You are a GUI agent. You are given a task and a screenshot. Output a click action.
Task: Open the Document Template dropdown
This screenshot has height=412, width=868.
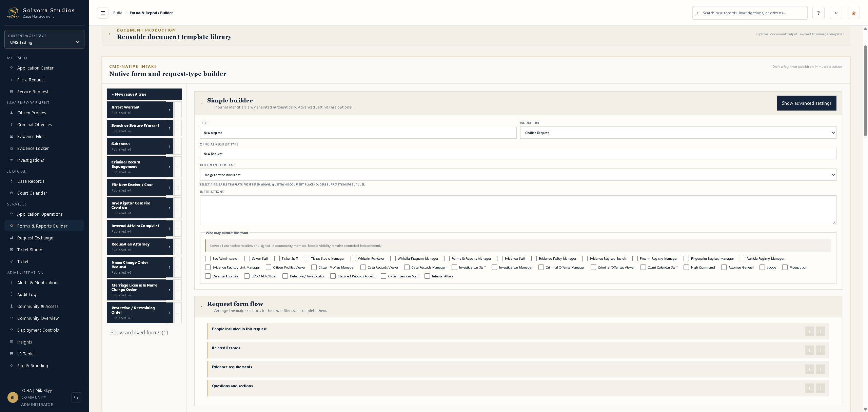click(518, 175)
